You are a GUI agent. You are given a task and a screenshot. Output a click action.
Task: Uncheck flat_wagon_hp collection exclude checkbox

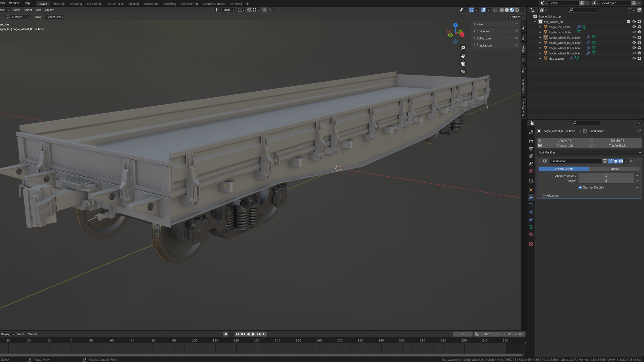(x=628, y=22)
